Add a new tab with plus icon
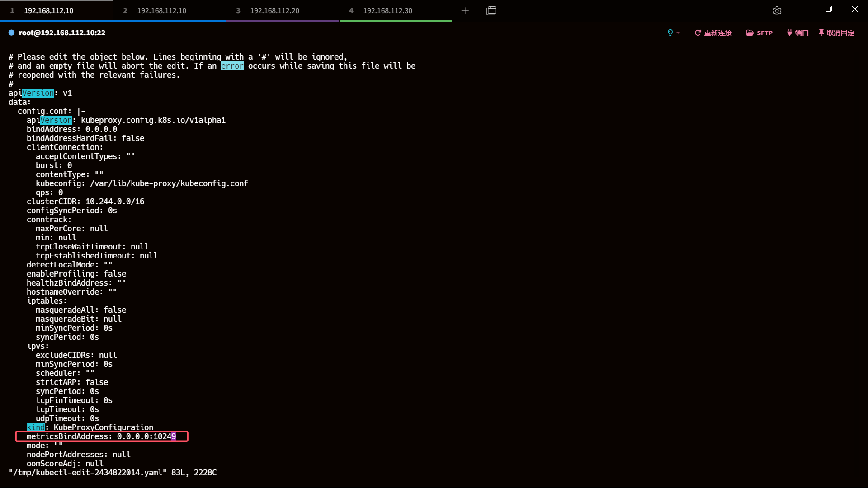 click(465, 11)
